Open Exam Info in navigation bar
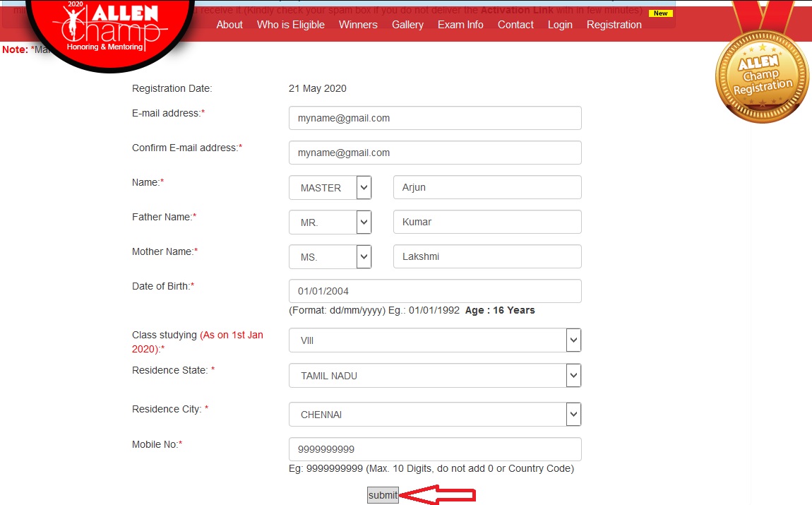812x505 pixels. coord(460,25)
